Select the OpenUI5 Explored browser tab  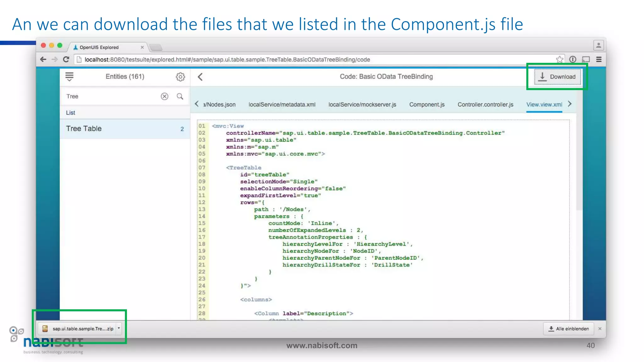point(107,47)
